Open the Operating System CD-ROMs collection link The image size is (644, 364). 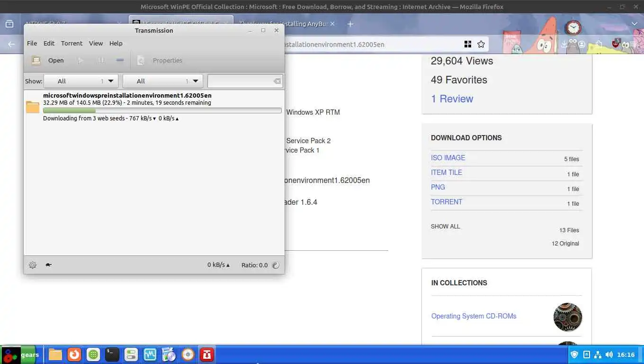pos(474,316)
